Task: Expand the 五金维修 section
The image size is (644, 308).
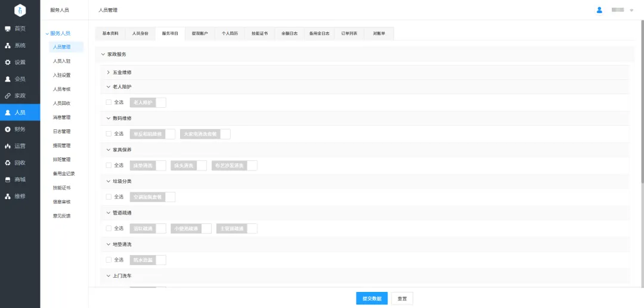Action: click(x=109, y=72)
